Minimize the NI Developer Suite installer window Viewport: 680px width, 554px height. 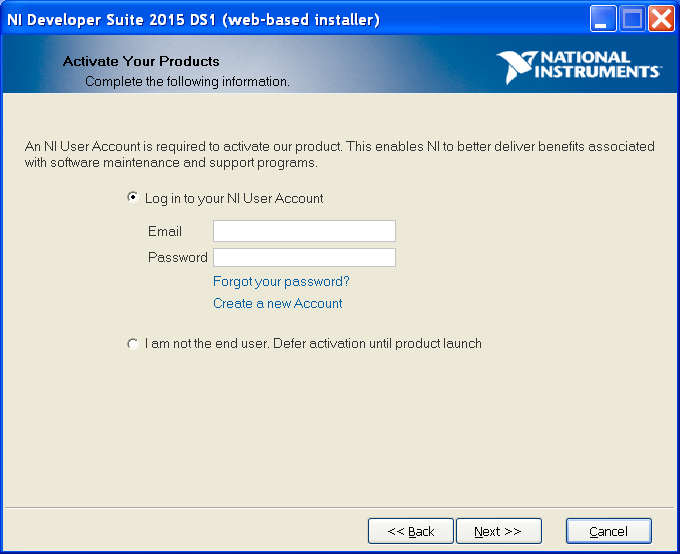(x=603, y=19)
